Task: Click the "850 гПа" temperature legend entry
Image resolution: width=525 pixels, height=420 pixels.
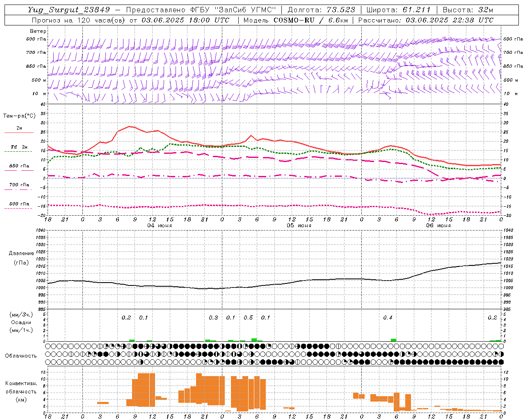Action: coord(19,166)
